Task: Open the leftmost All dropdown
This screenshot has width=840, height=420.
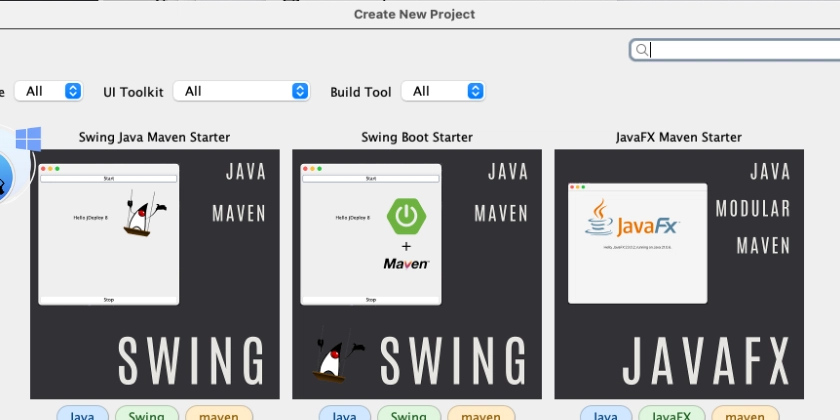Action: pyautogui.click(x=48, y=91)
